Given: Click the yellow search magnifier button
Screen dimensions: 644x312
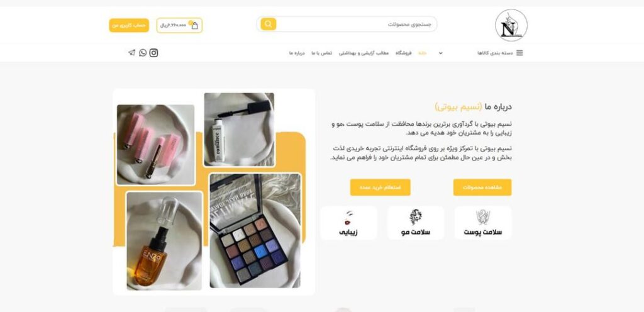Looking at the screenshot, I should [268, 24].
